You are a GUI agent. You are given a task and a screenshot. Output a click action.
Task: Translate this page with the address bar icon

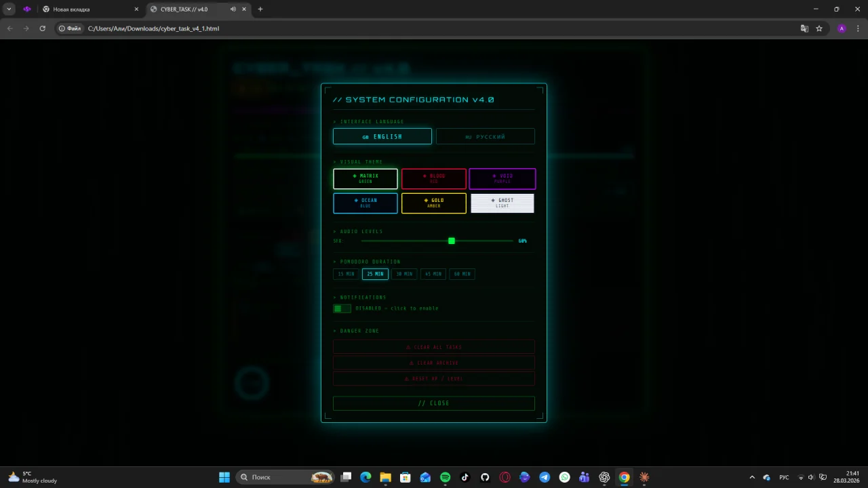(804, 28)
